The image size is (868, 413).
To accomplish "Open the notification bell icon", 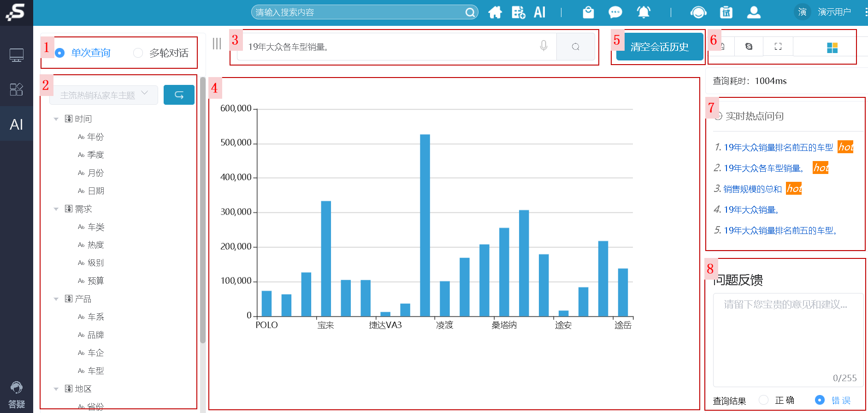I will pos(644,12).
